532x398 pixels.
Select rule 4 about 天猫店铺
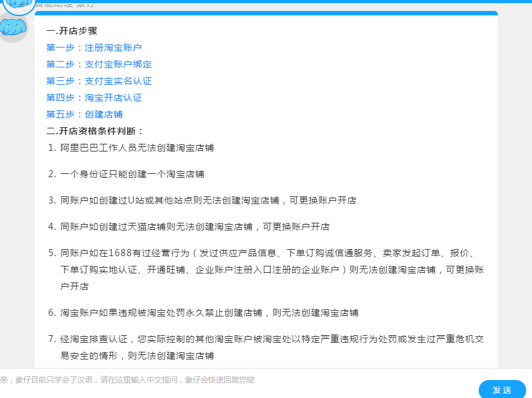pyautogui.click(x=189, y=227)
